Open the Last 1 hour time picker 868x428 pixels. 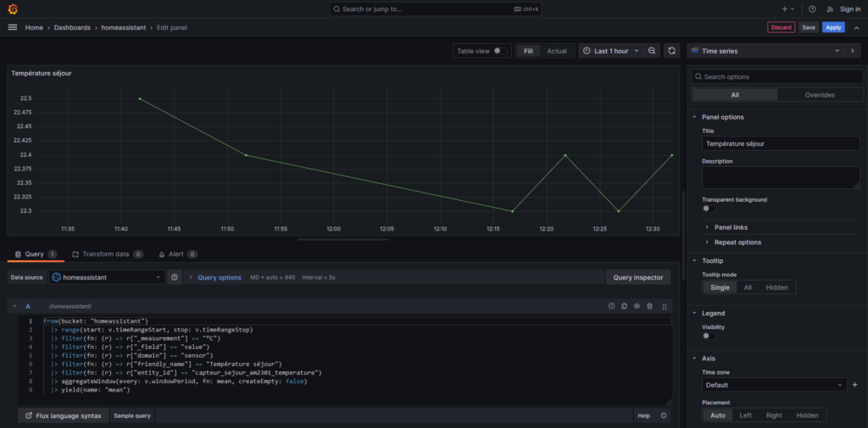(x=610, y=51)
